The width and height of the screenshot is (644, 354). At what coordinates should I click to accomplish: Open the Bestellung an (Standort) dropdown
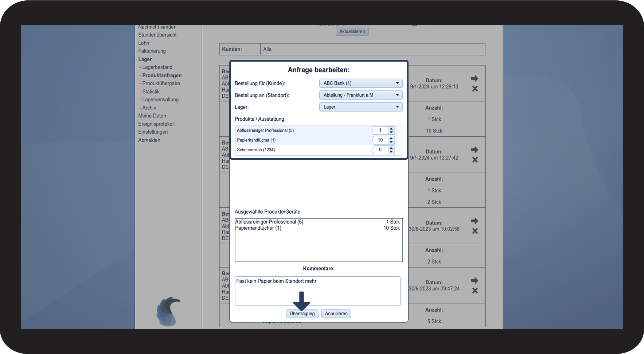(361, 95)
